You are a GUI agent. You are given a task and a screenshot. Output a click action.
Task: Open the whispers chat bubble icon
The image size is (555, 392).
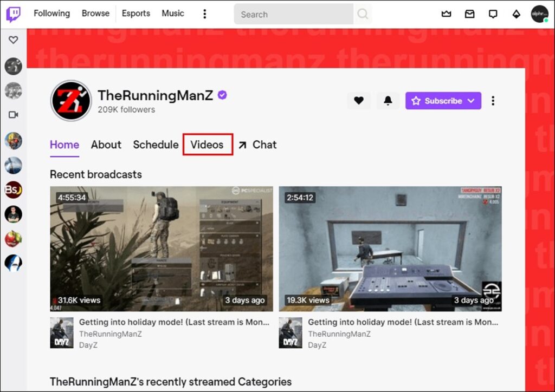(493, 14)
